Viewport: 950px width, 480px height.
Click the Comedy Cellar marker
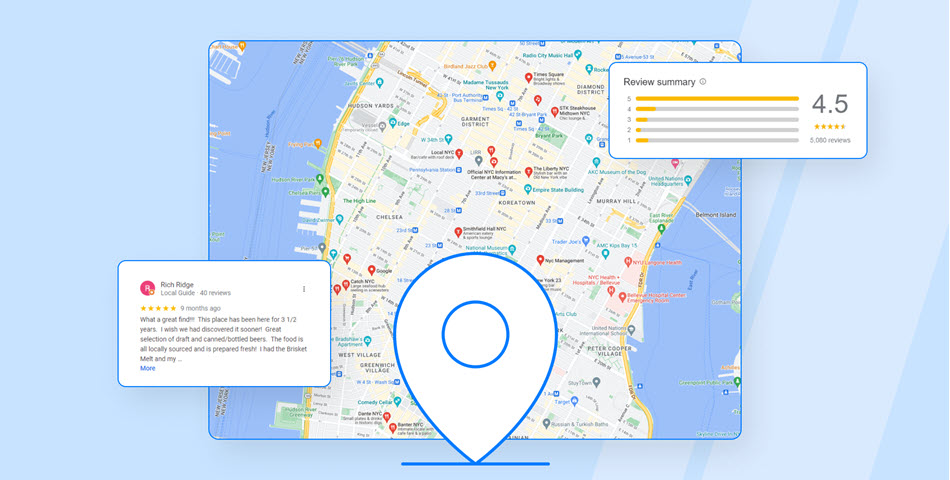click(397, 401)
